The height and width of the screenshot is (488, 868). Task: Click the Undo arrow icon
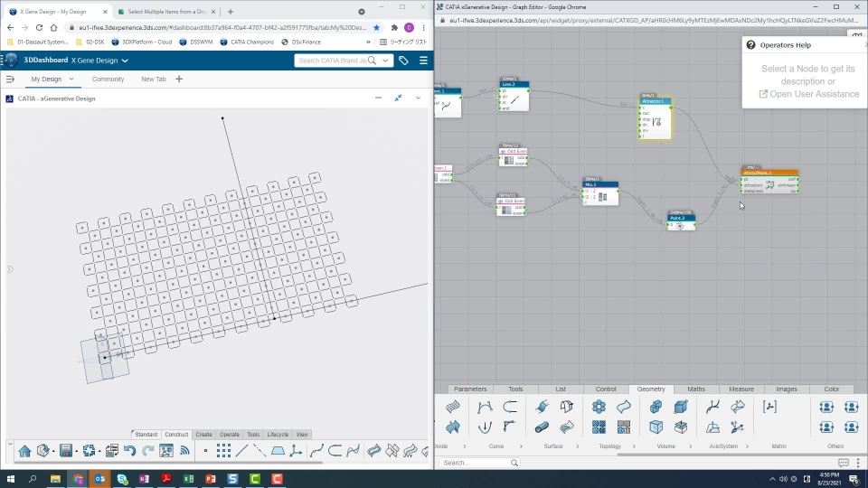tap(130, 451)
